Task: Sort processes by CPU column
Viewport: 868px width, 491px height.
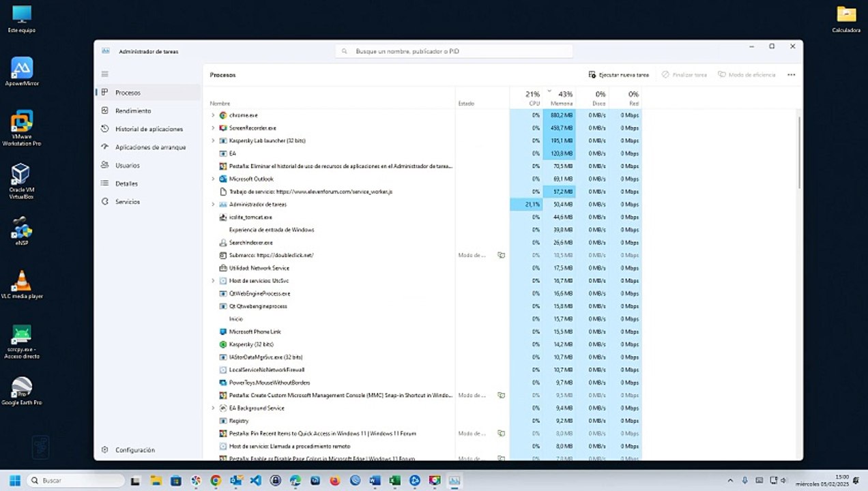Action: [526, 98]
